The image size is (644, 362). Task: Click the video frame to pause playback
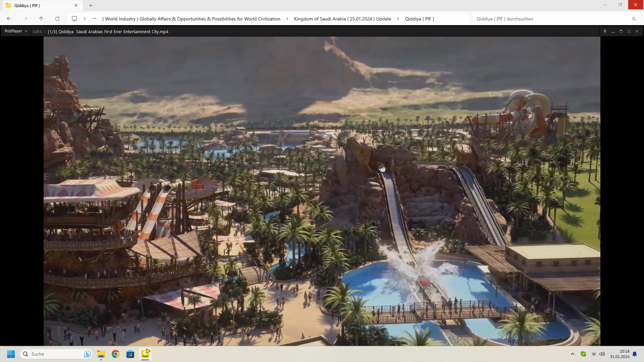322,191
